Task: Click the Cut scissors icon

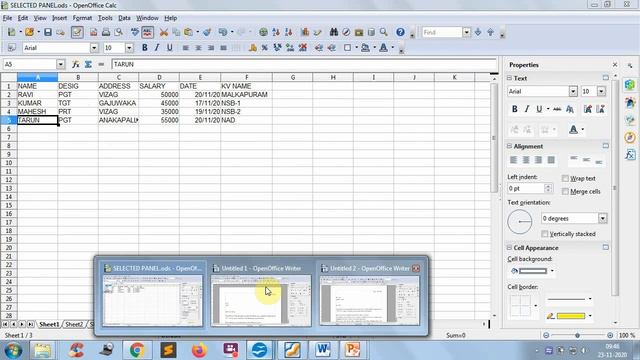Action: 164,32
